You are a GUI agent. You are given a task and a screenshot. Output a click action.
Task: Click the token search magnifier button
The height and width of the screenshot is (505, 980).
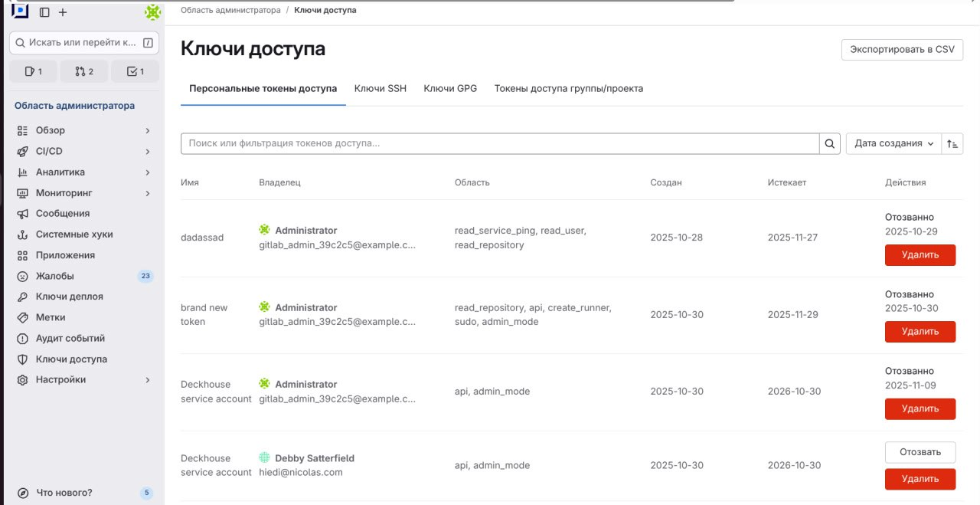pos(829,143)
